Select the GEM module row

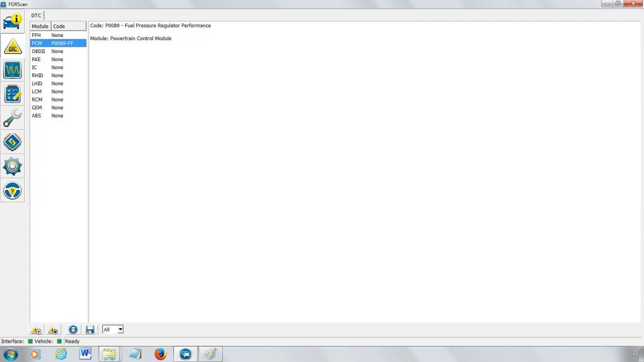(x=58, y=108)
